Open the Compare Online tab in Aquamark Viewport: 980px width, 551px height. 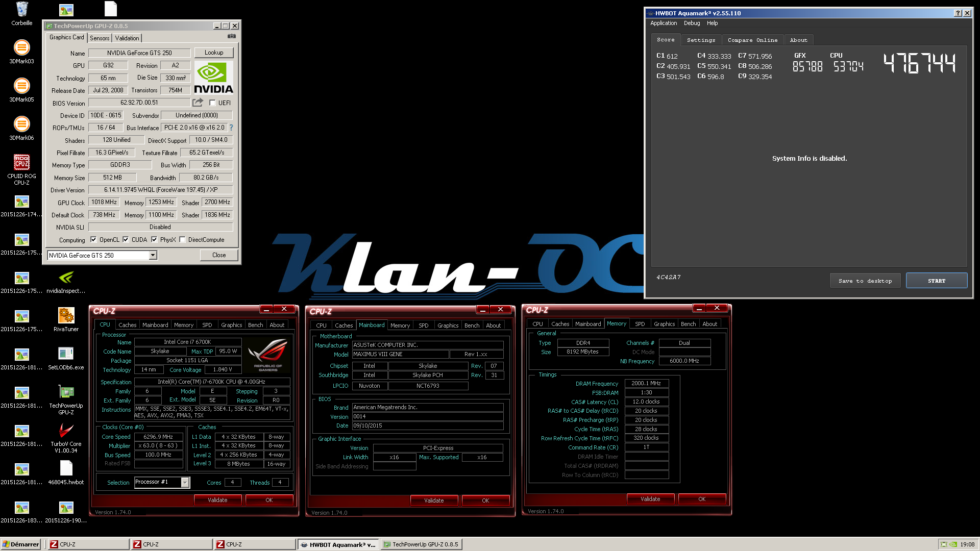[x=752, y=40]
